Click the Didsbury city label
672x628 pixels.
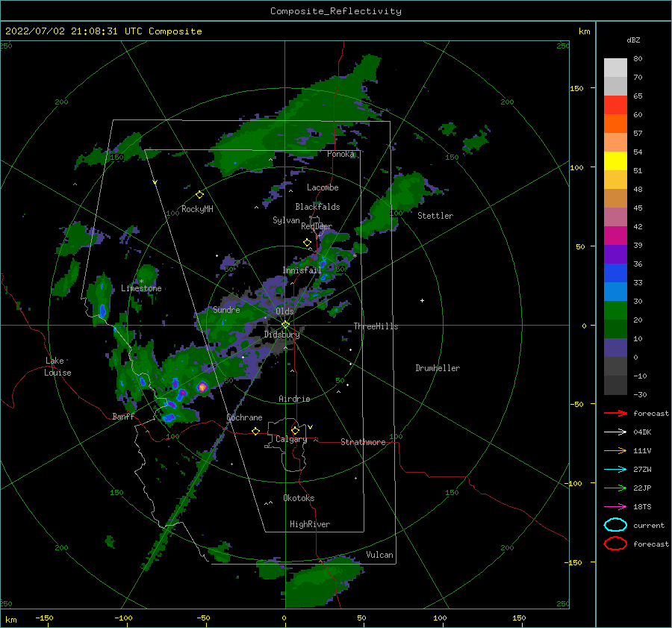click(x=281, y=335)
